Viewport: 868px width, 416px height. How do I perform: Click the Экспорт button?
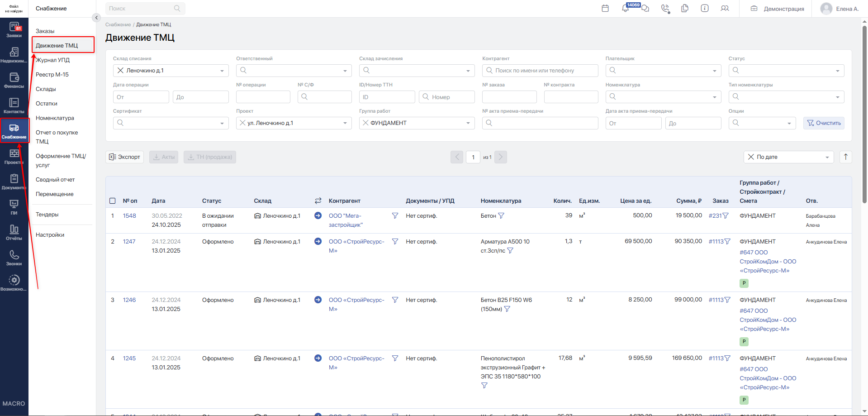coord(125,157)
